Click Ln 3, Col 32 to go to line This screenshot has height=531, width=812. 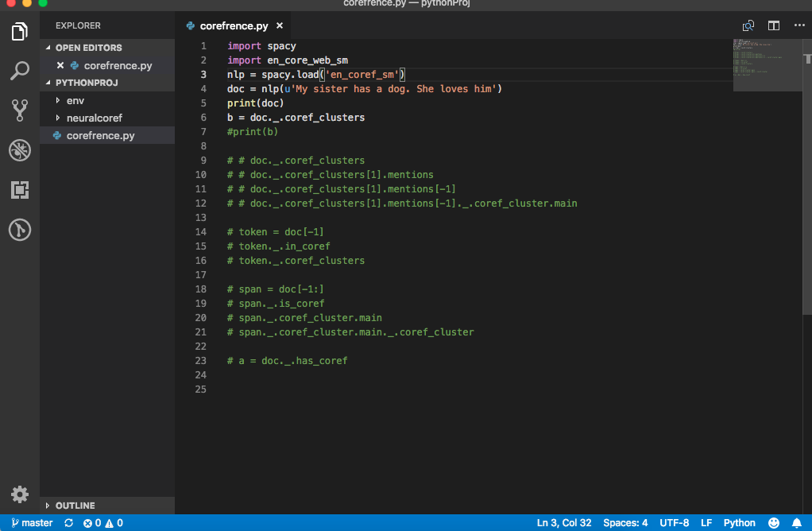(564, 523)
